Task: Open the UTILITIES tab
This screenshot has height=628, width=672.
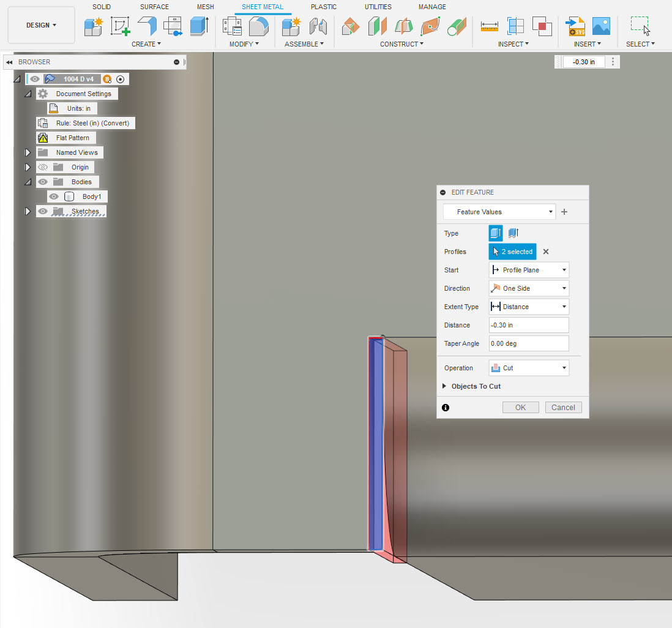Action: coord(378,7)
